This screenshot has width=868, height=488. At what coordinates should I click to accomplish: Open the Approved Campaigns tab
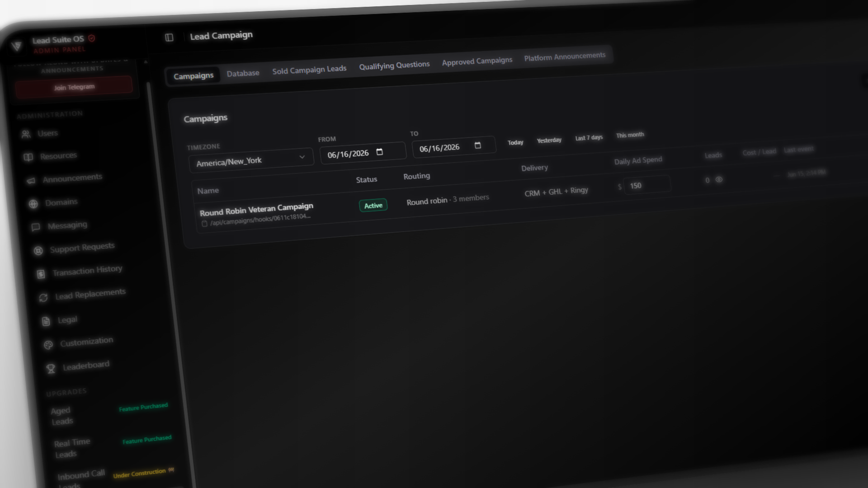(477, 61)
